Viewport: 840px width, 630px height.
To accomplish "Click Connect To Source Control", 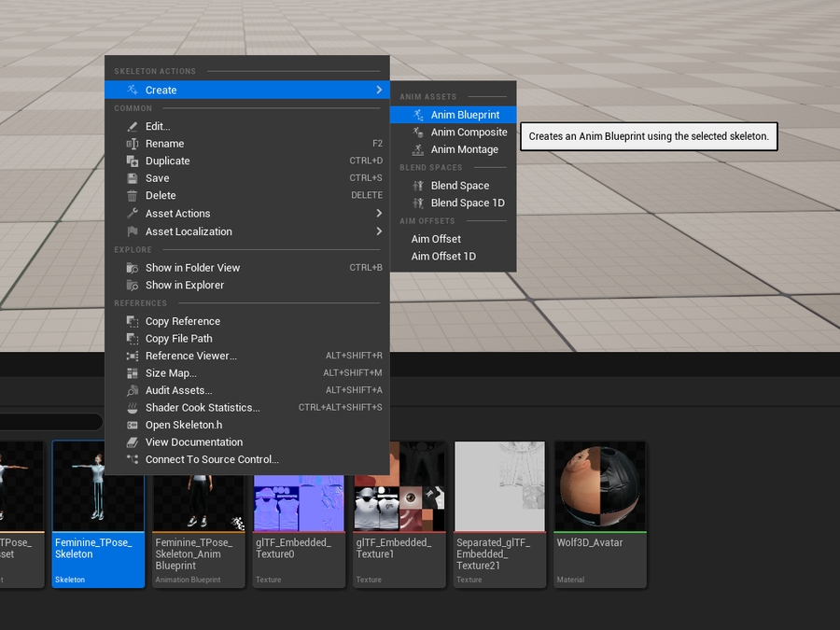I will tap(212, 459).
